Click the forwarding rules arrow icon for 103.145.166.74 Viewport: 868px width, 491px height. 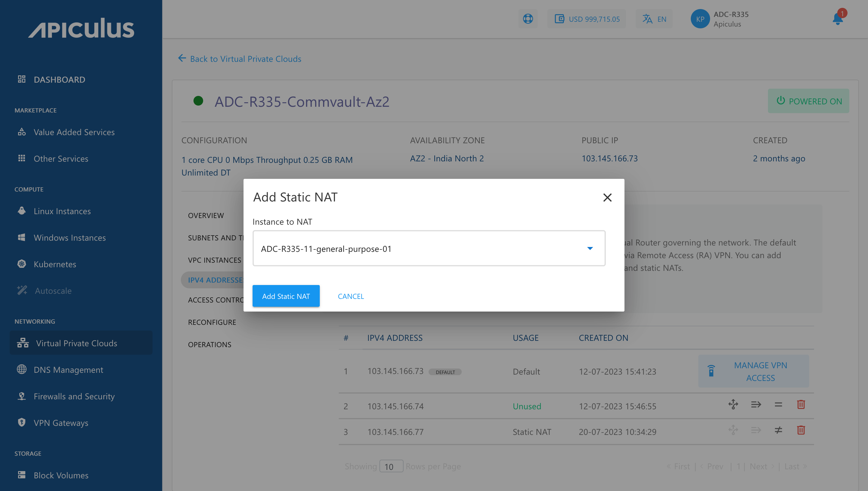click(x=756, y=405)
